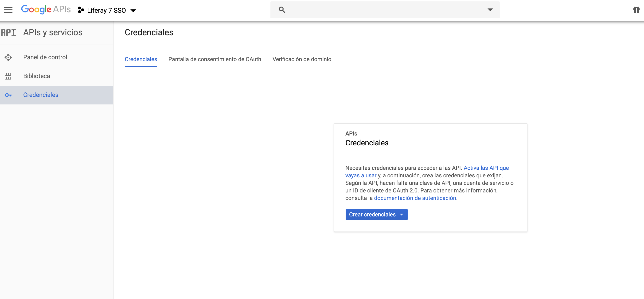Viewport: 644px width, 299px height.
Task: Open the documentación de autenticación link
Action: coord(415,198)
